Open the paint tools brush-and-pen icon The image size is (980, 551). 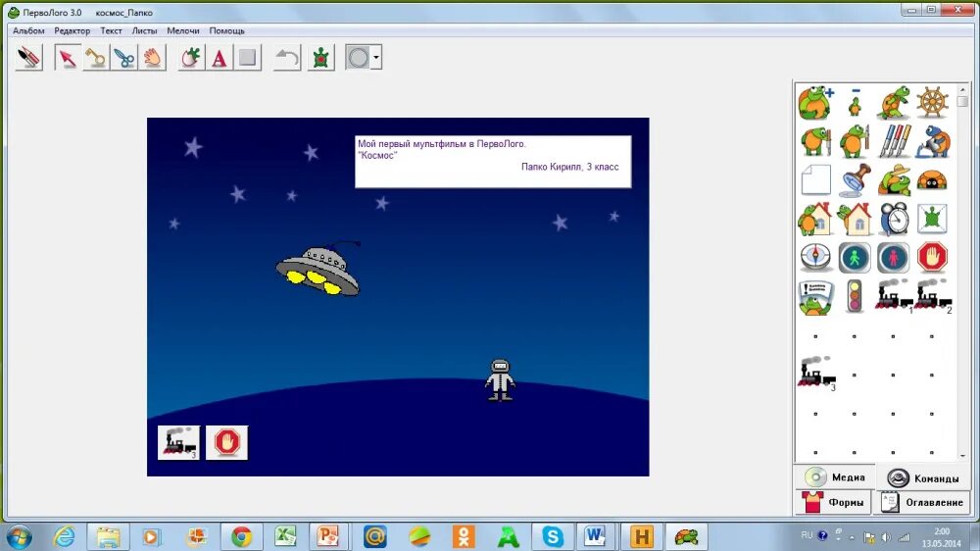[x=28, y=58]
